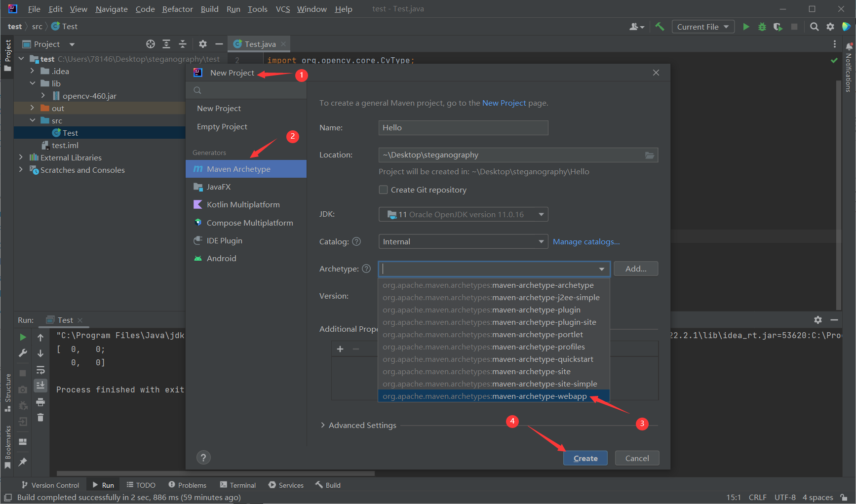Hide the Project panel with minus icon
This screenshot has height=504, width=856.
219,44
